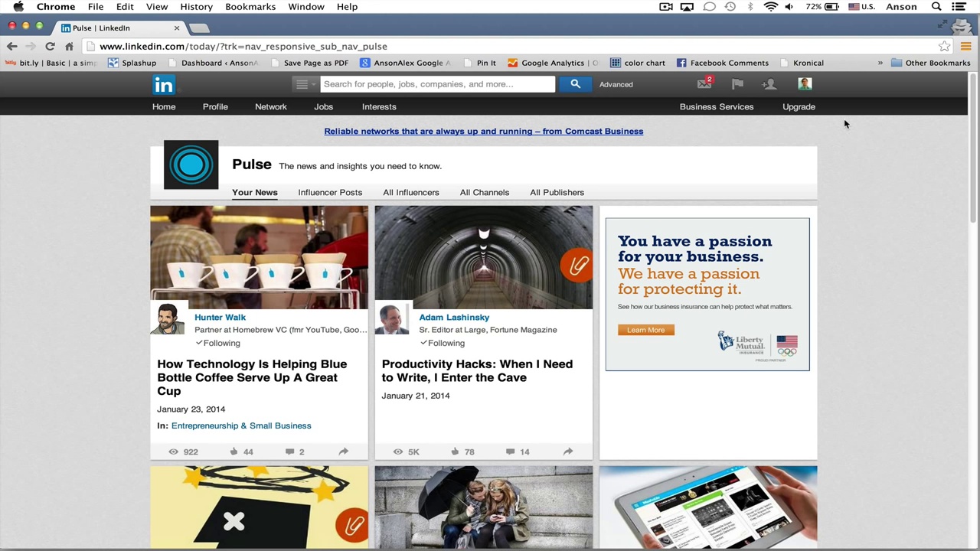Viewport: 980px width, 551px height.
Task: Switch to the All Channels tab
Action: [485, 192]
